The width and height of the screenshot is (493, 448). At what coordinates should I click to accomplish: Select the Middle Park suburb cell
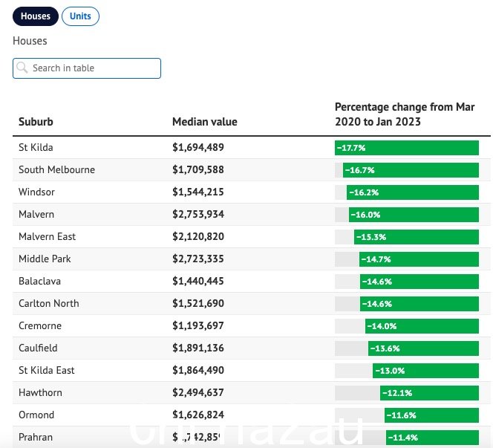tap(45, 259)
